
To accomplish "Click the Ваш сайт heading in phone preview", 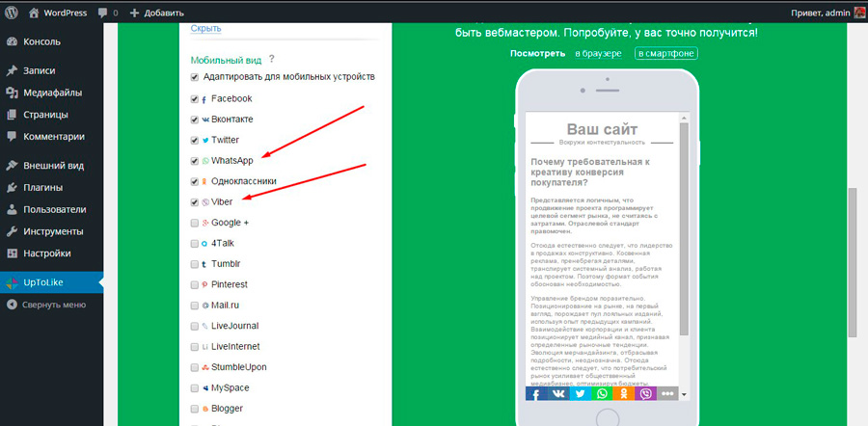I will pos(602,129).
